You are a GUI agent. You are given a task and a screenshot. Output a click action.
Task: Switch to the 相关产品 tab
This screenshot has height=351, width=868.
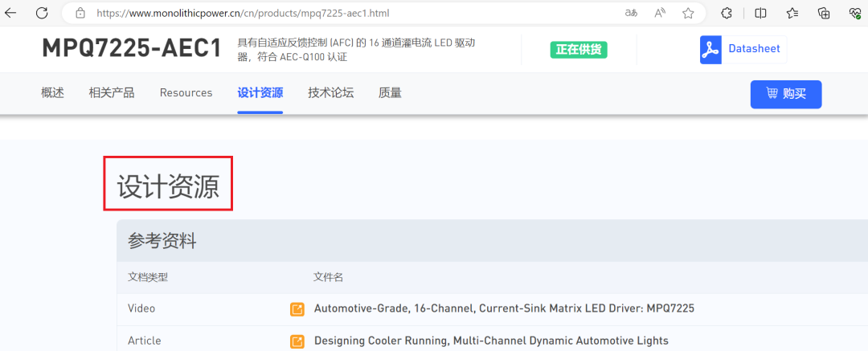pos(111,93)
